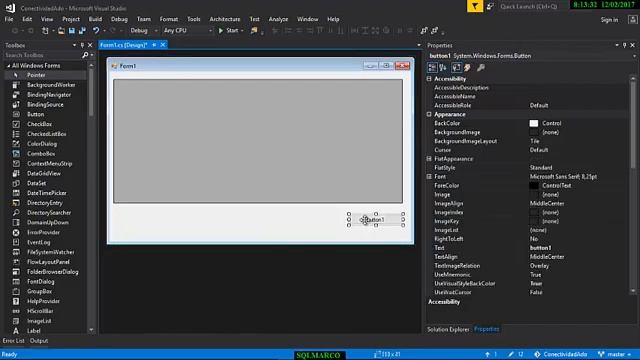Collapse All Windows Forms group
The height and width of the screenshot is (360, 640).
(x=8, y=66)
